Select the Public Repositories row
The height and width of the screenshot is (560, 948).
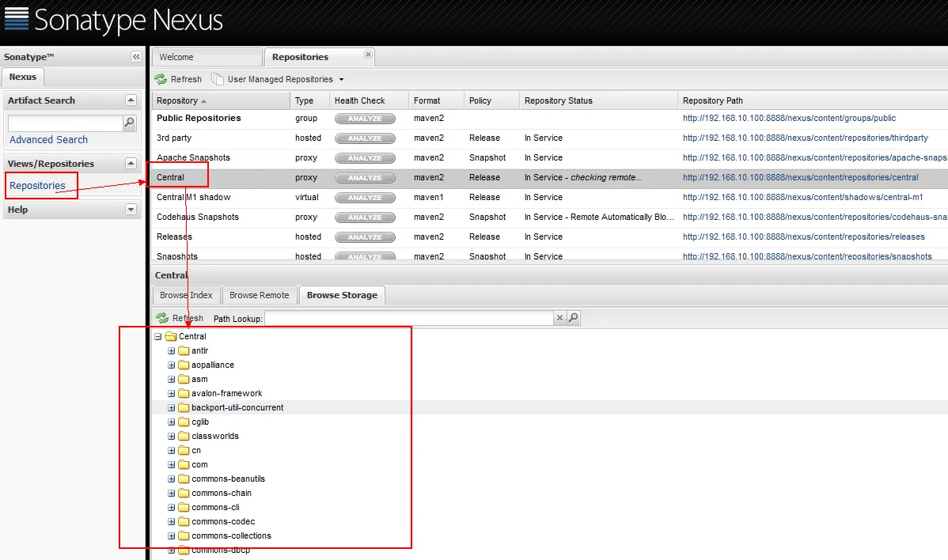click(549, 119)
